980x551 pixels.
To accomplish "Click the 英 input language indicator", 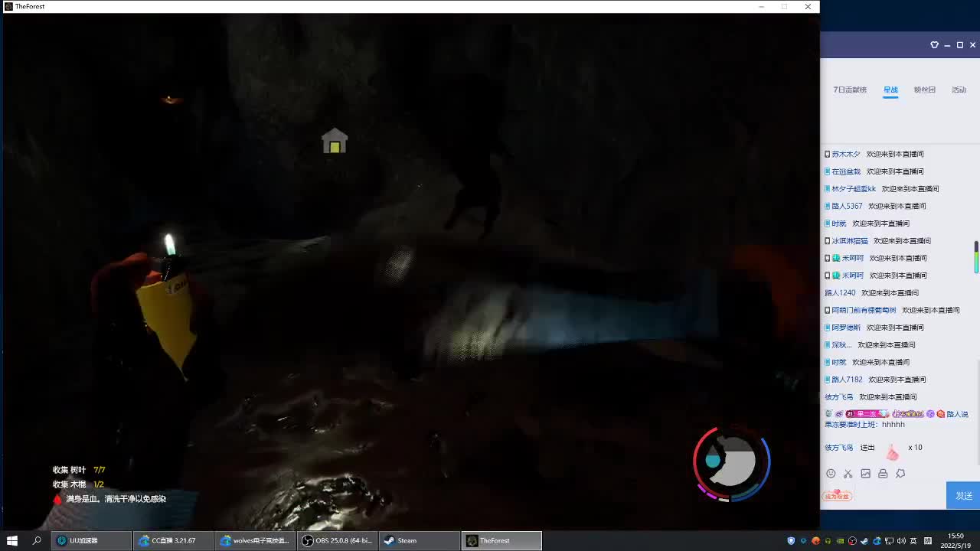I will pos(914,541).
